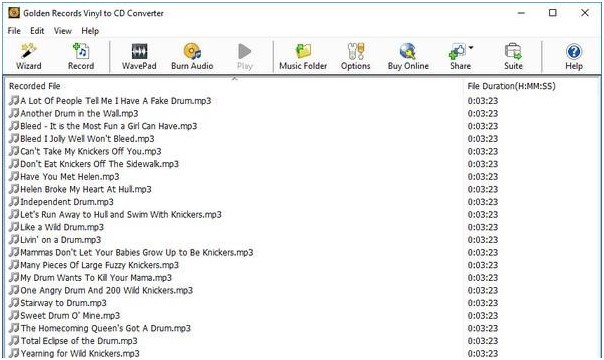Open the Help menu
The height and width of the screenshot is (360, 604).
[x=90, y=31]
